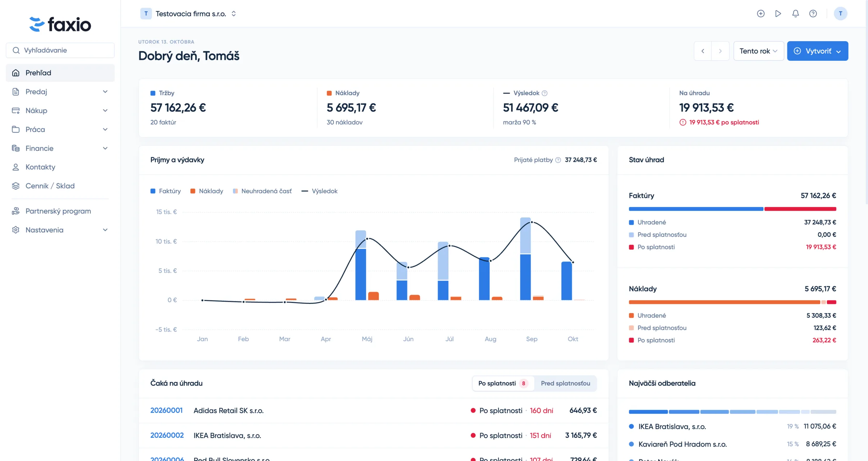Open the notifications bell
Screen dimensions: 868x461
[795, 14]
